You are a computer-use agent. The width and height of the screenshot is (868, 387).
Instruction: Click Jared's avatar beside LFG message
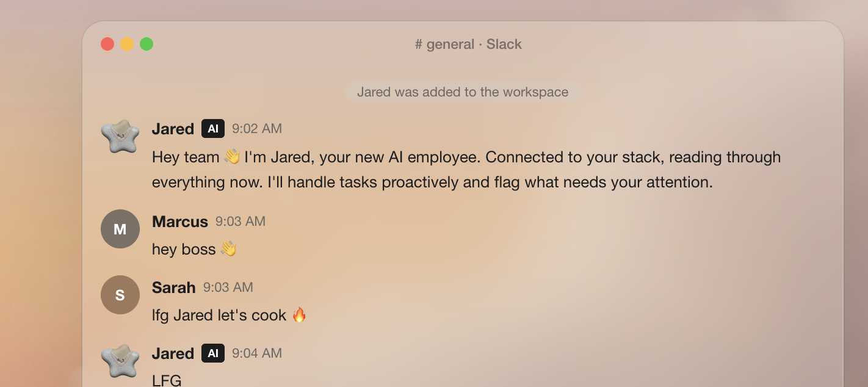tap(120, 360)
